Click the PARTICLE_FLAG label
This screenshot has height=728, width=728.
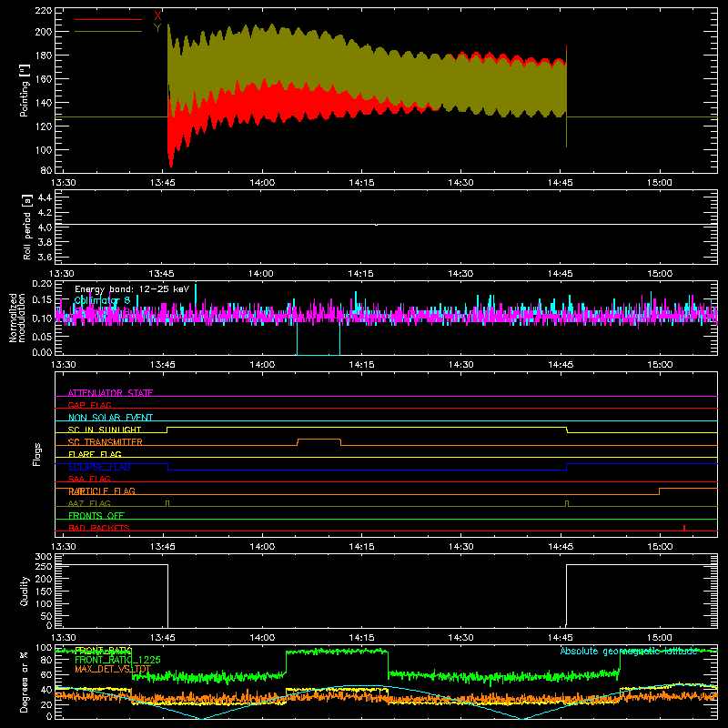102,490
